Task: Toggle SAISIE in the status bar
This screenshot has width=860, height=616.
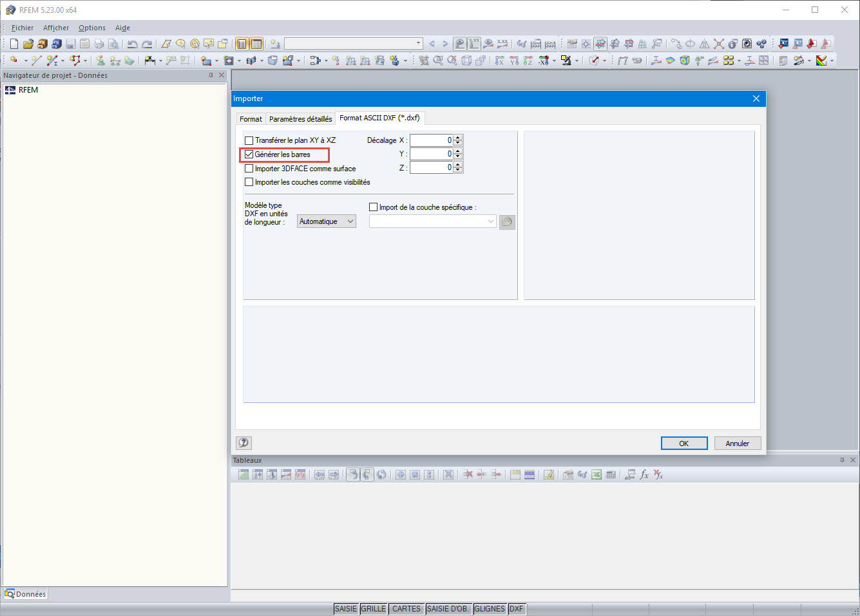Action: coord(346,609)
